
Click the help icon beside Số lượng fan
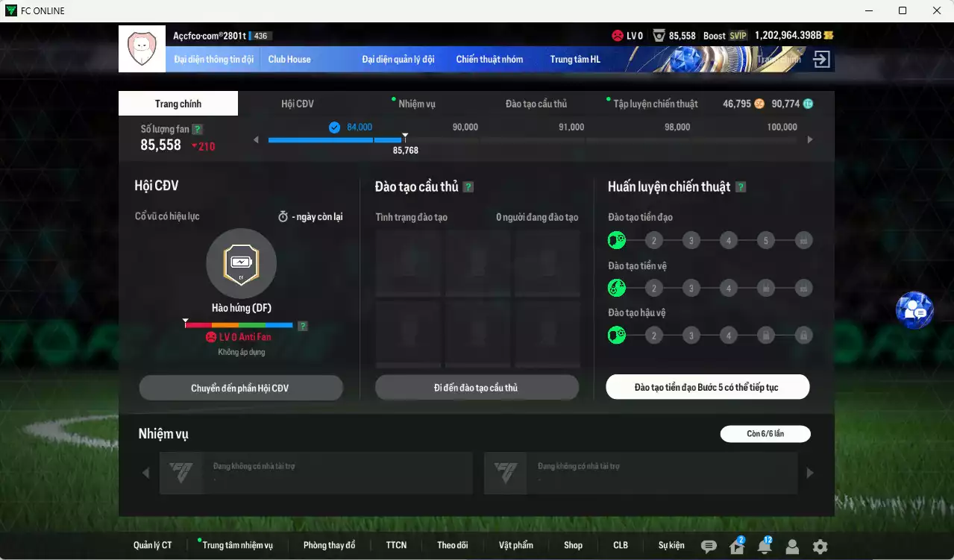pos(197,129)
